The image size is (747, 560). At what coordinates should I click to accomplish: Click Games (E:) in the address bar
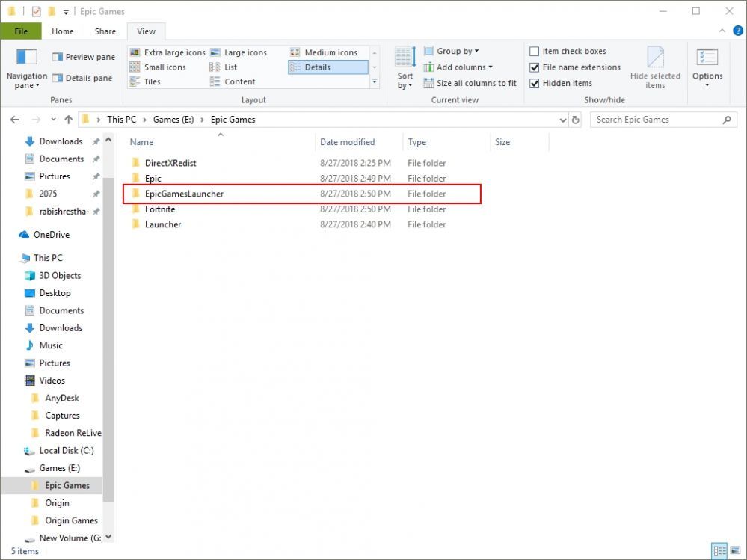pyautogui.click(x=173, y=120)
